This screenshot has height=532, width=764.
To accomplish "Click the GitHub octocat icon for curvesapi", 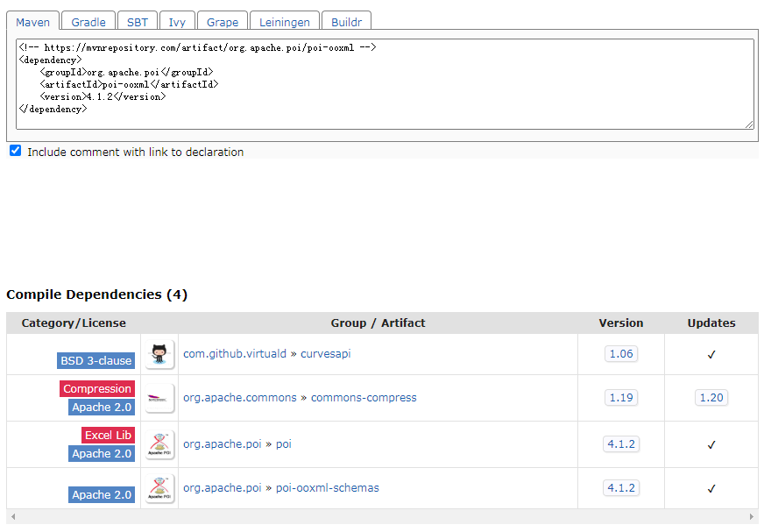I will tap(159, 354).
